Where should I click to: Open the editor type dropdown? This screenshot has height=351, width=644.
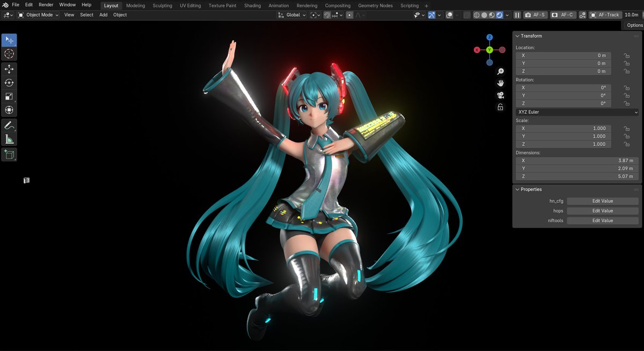[x=8, y=15]
